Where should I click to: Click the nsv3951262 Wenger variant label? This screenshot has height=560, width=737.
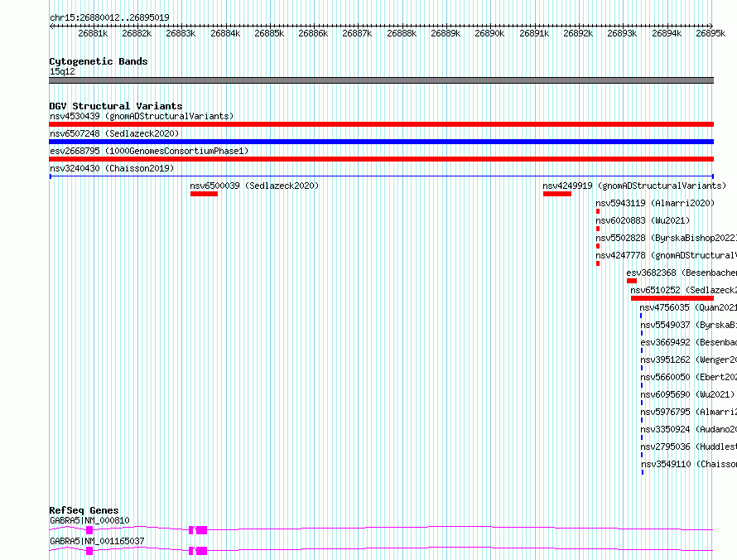click(689, 360)
